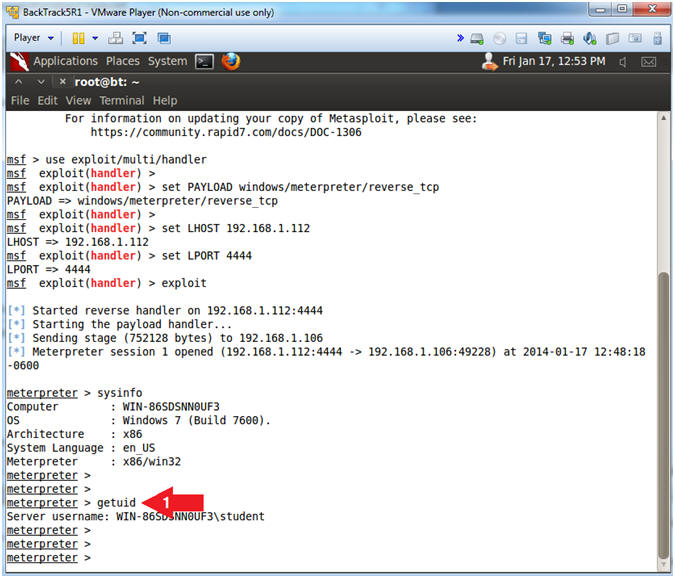The width and height of the screenshot is (675, 578).
Task: Open the Terminal menu
Action: coord(122,100)
